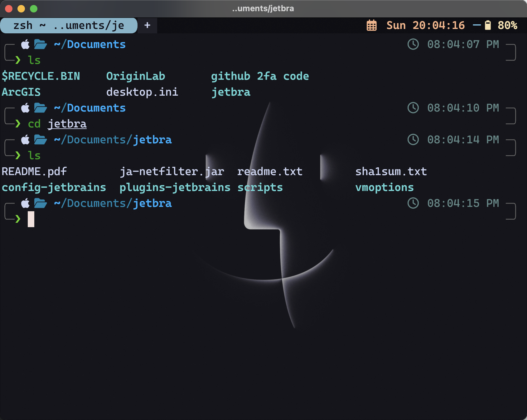Click the Sun 20:04:16 date time text
527x420 pixels.
pos(425,25)
